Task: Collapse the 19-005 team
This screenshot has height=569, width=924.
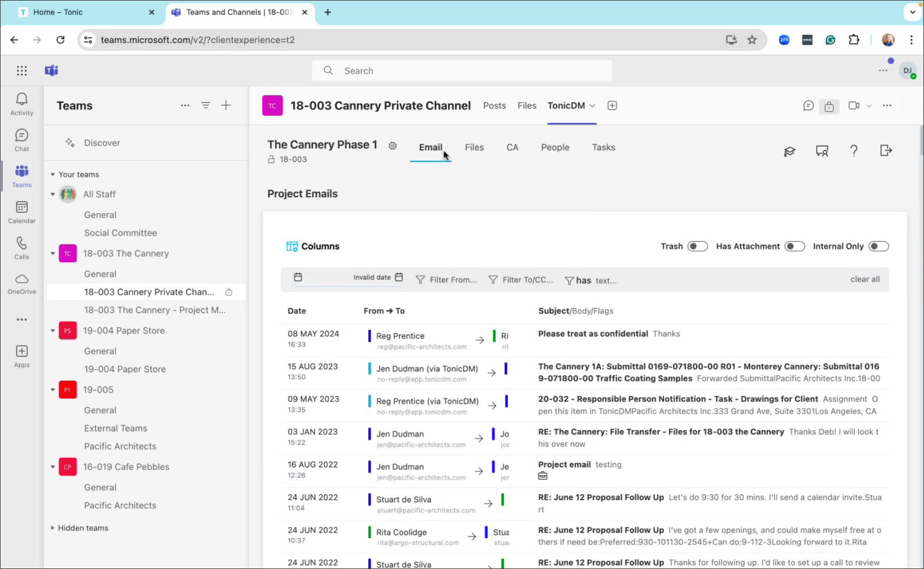Action: coord(53,390)
